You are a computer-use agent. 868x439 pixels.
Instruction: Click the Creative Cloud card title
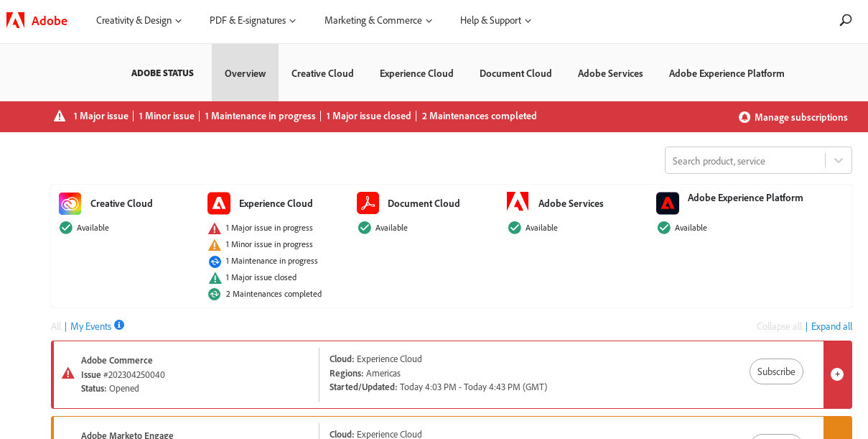pos(121,203)
